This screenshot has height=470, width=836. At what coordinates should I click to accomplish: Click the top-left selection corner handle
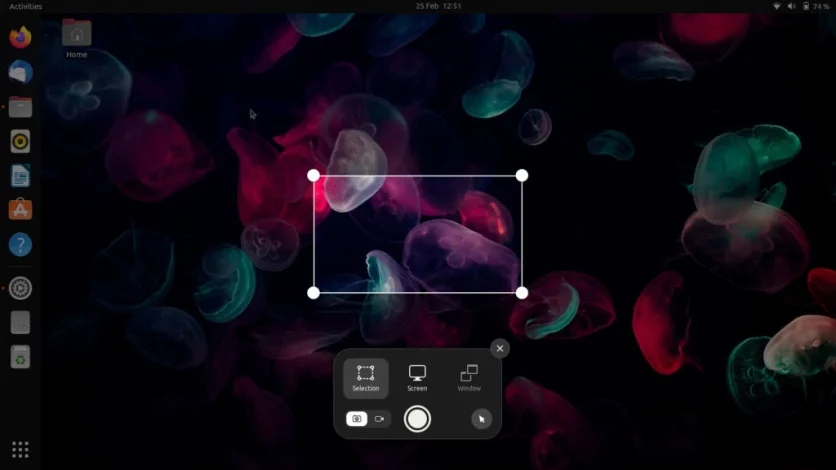click(x=314, y=176)
